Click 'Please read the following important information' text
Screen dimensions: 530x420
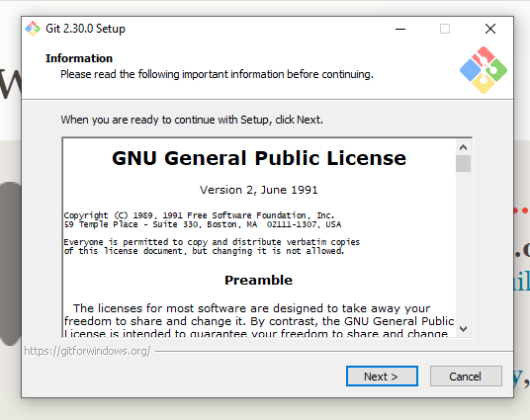217,74
